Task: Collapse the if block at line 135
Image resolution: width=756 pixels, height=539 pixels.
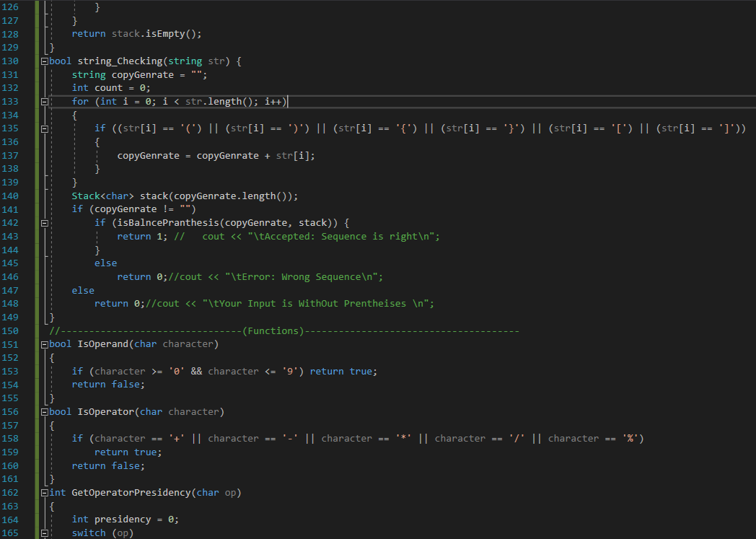Action: 44,128
